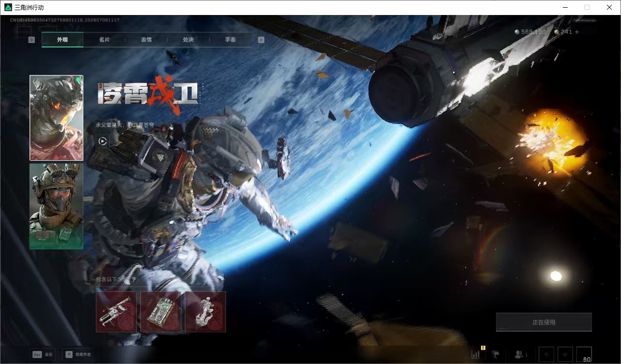Switch to the 外观 tab
The image size is (621, 364).
click(62, 40)
